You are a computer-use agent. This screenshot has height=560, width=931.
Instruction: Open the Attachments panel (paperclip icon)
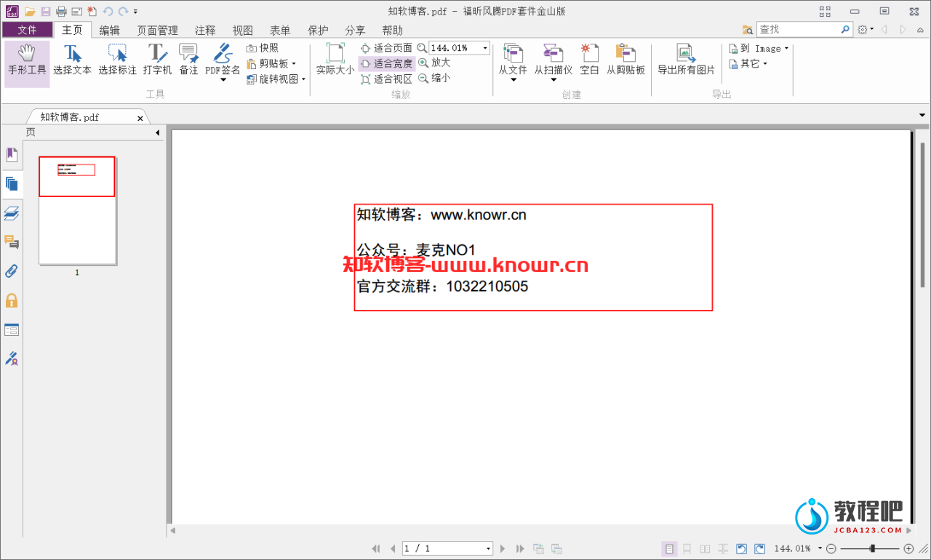[12, 271]
